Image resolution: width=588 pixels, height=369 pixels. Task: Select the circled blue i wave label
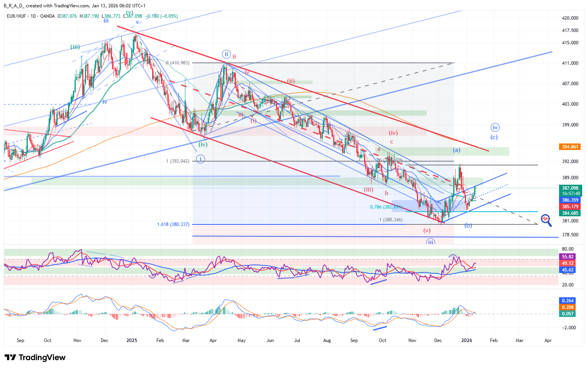tap(200, 158)
